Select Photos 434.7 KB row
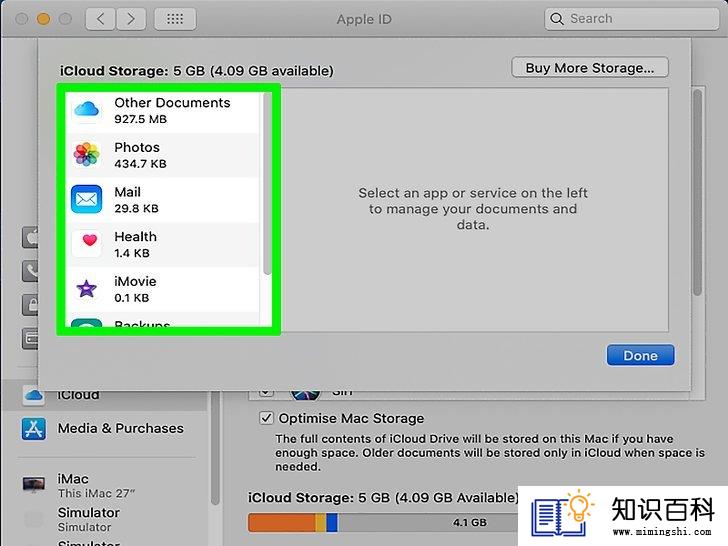The height and width of the screenshot is (546, 728). (162, 155)
